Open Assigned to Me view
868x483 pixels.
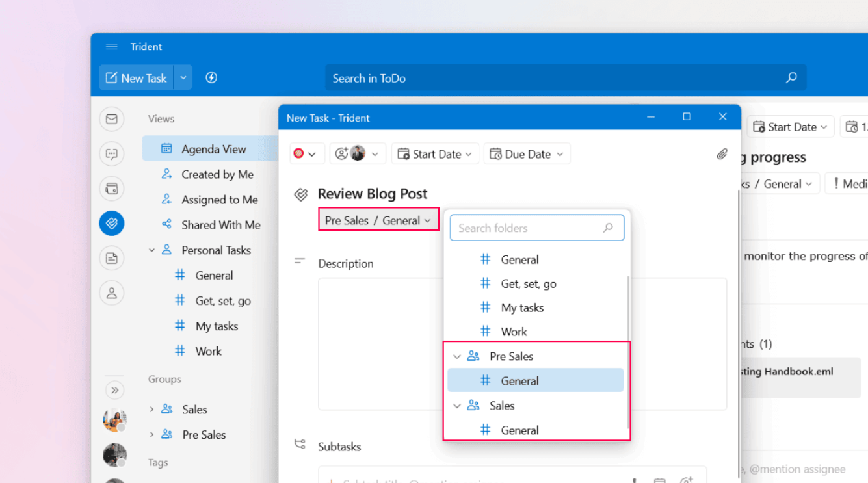pos(219,200)
